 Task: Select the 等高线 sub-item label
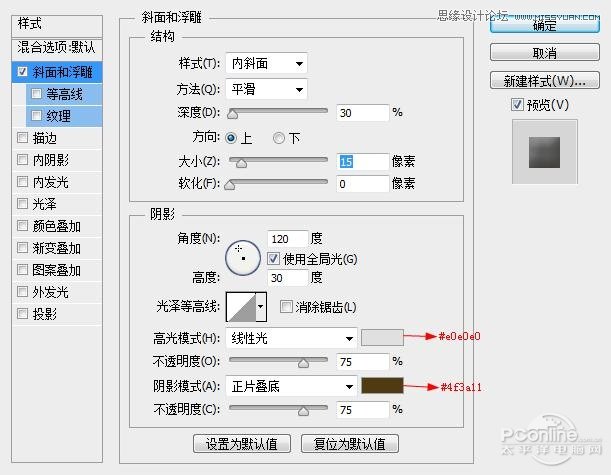point(64,94)
